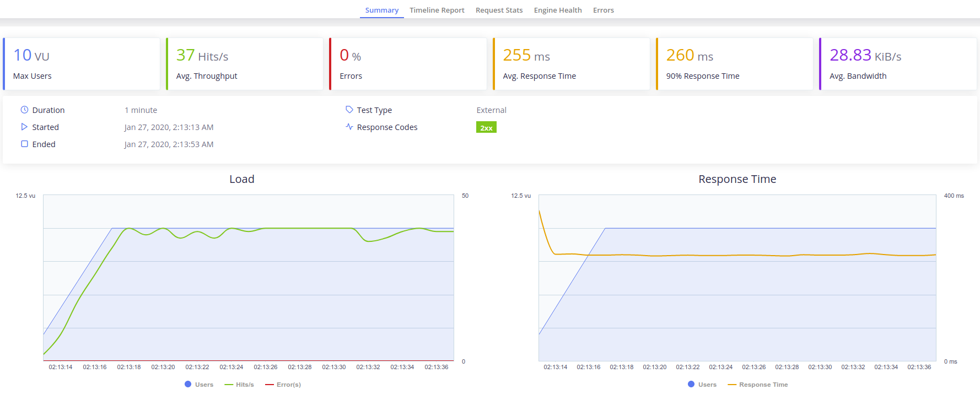Image resolution: width=980 pixels, height=400 pixels.
Task: Open the Summary tab
Action: tap(381, 10)
